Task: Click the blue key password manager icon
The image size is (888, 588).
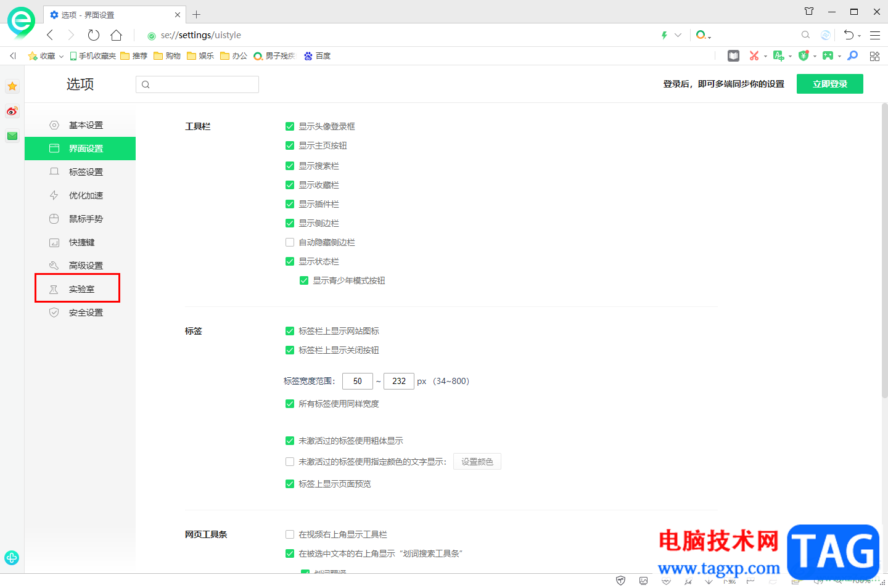Action: (852, 55)
